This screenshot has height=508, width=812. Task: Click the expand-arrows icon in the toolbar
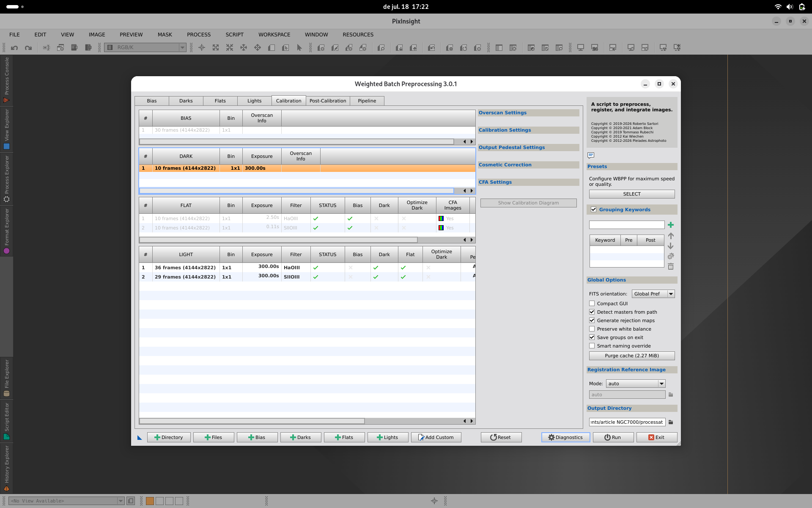click(x=216, y=48)
